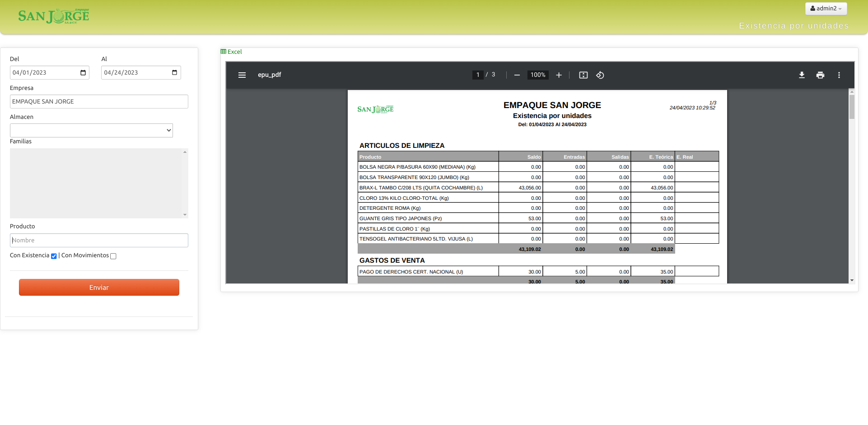Click TENSOGEL ANTIBACTERIANO 5LTD. VIJUSA row
The image size is (868, 425).
coord(538,239)
